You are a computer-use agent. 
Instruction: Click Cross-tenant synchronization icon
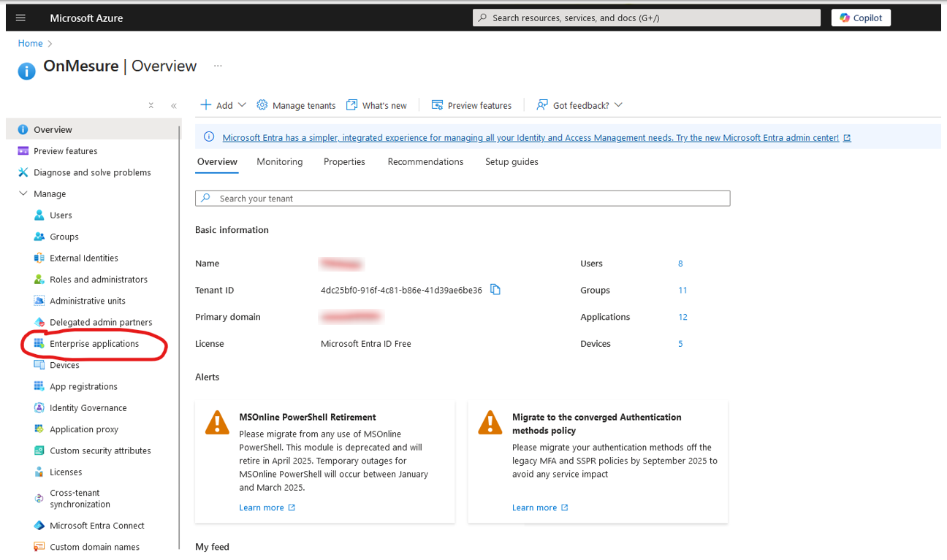pos(39,499)
